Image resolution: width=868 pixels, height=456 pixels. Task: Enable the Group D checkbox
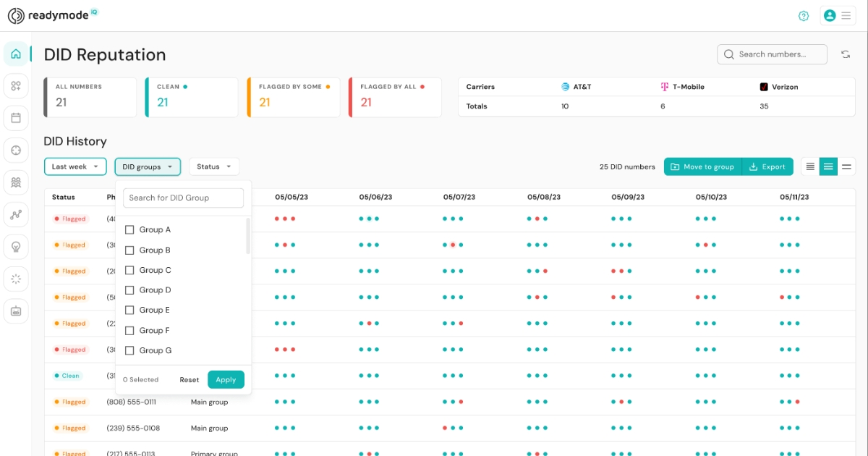tap(129, 290)
